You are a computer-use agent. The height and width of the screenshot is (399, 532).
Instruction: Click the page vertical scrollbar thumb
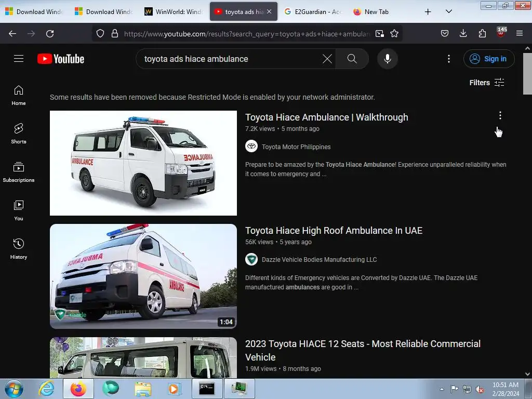coord(527,74)
